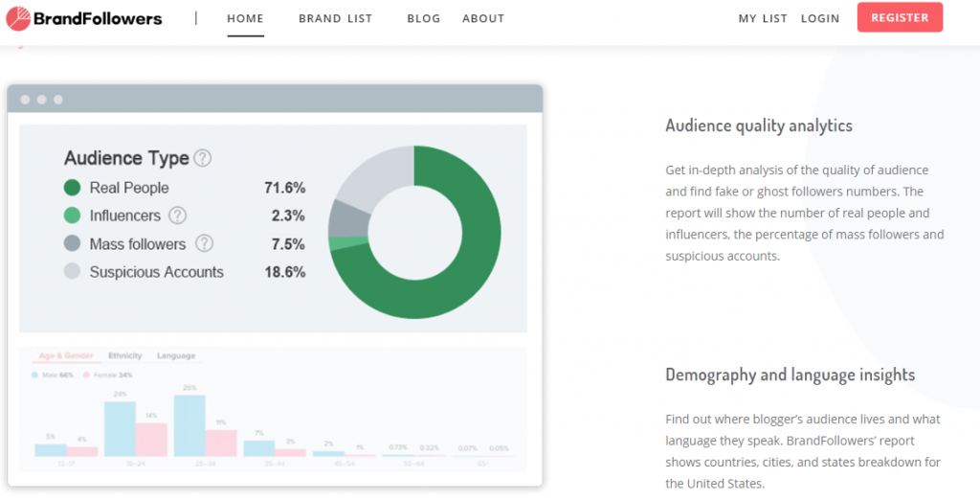
Task: Click the help icon next to Influencers
Action: (178, 216)
